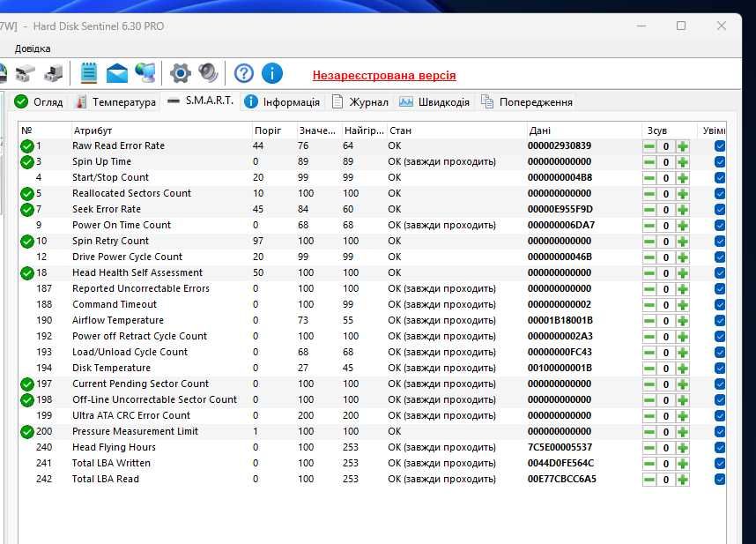Open the Попередження tab

[x=527, y=101]
